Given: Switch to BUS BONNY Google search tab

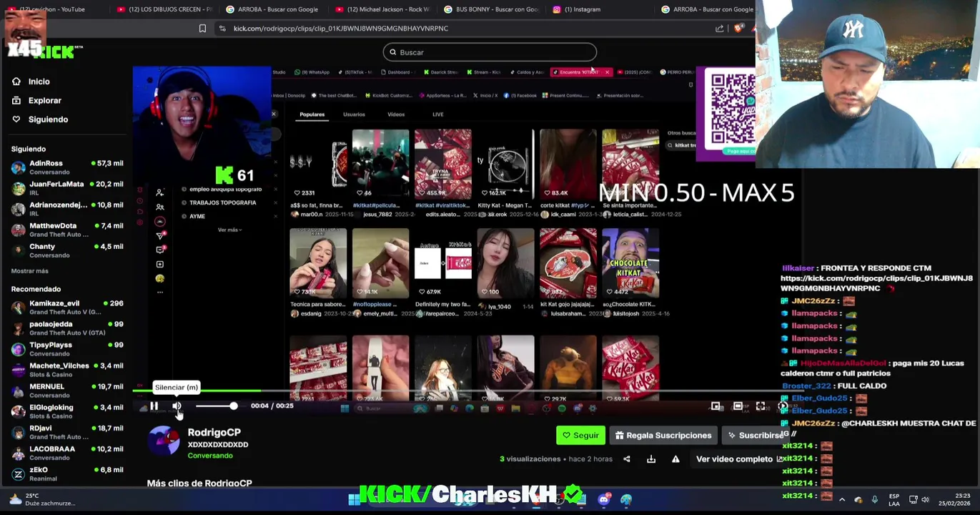Looking at the screenshot, I should 492,9.
